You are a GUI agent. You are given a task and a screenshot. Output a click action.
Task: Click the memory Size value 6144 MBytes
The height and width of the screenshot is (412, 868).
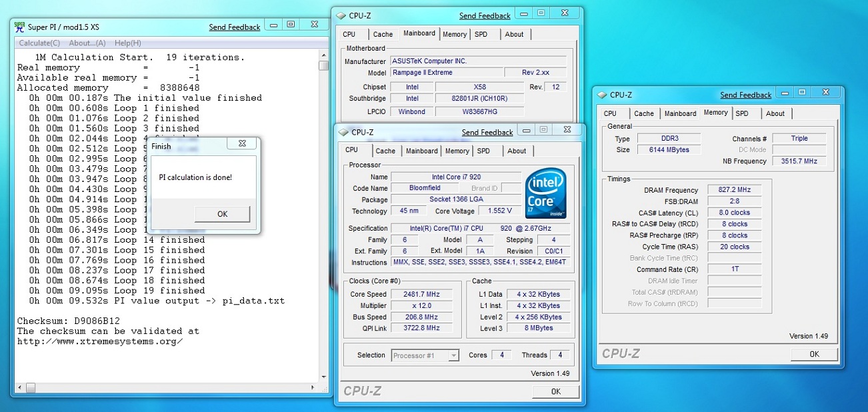[669, 150]
